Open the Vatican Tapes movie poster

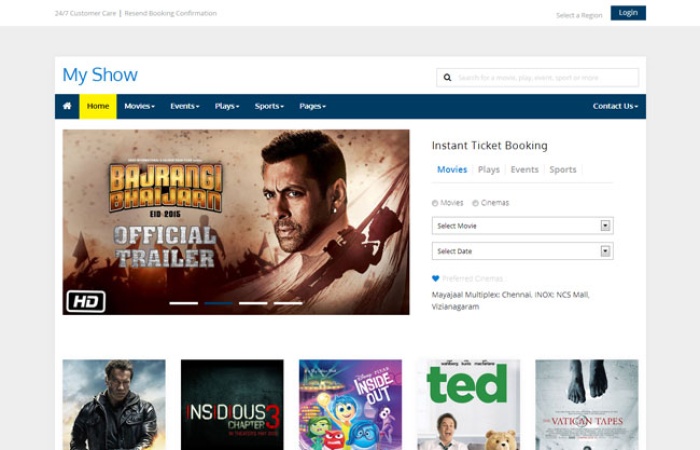[587, 404]
